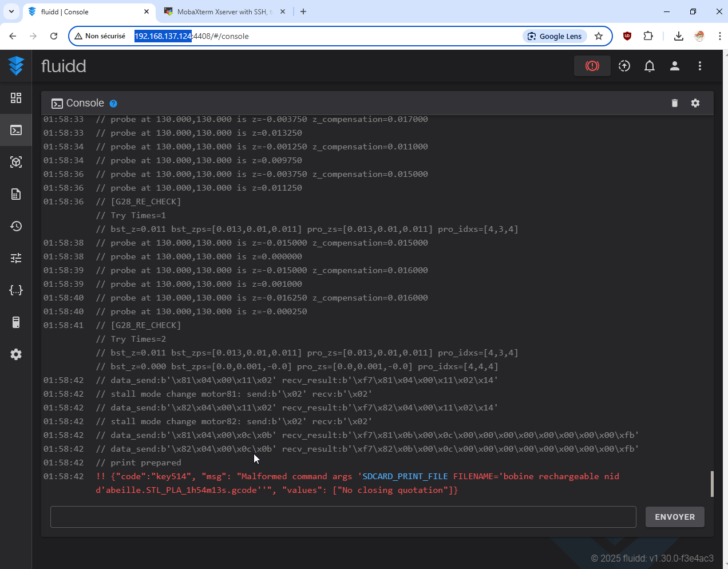Open the Tune sliders sidebar icon

[x=16, y=258]
